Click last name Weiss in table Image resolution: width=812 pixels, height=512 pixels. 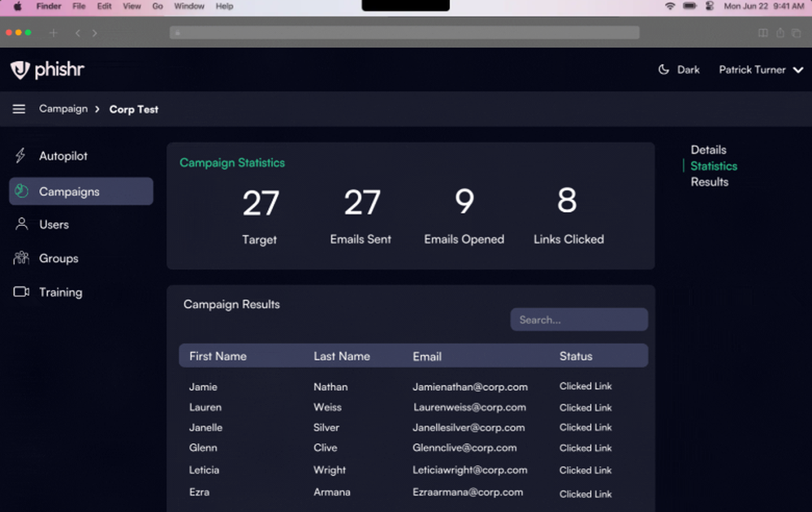coord(327,407)
